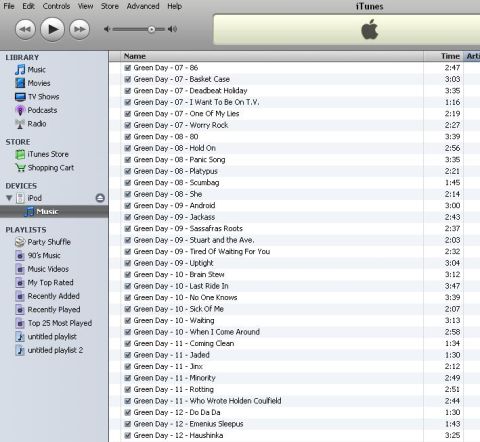
Task: Open the iTunes Store icon
Action: pyautogui.click(x=20, y=154)
